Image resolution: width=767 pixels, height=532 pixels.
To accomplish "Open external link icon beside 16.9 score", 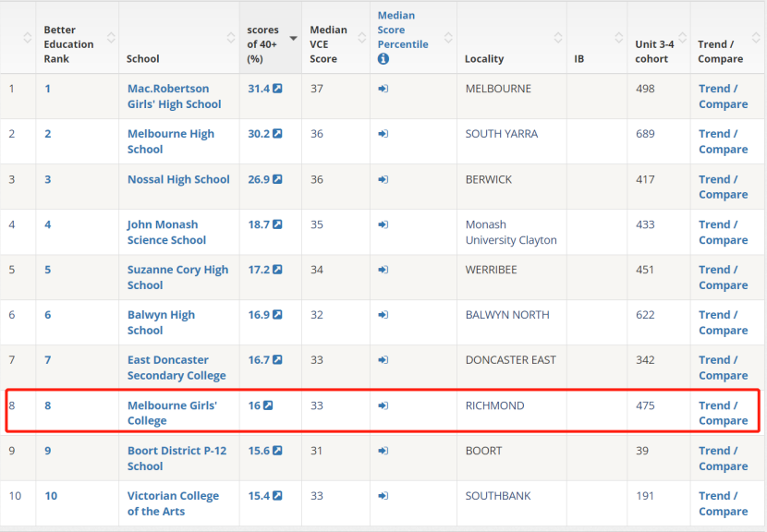I will point(277,314).
